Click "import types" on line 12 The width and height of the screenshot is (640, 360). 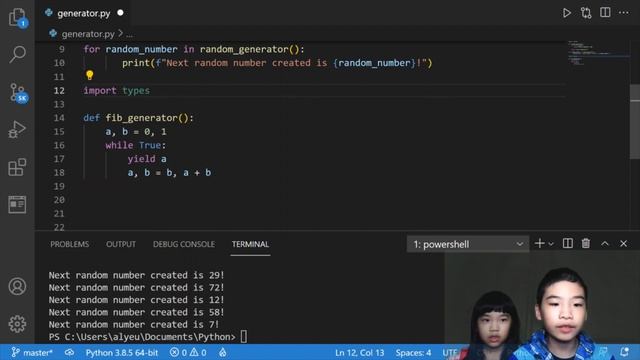pos(117,91)
